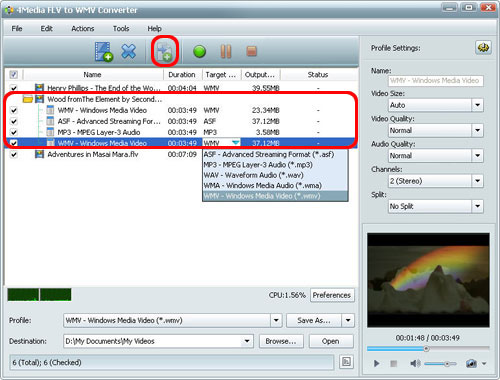Stop conversion with square stop icon
The image size is (500, 380).
click(x=252, y=51)
